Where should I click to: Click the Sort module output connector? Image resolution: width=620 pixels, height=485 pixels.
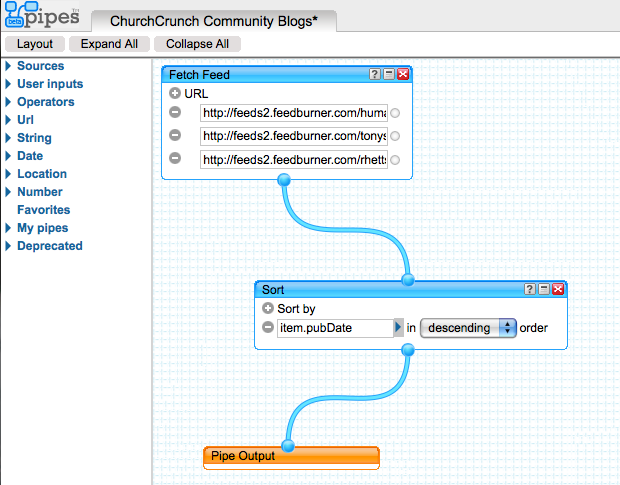coord(408,350)
